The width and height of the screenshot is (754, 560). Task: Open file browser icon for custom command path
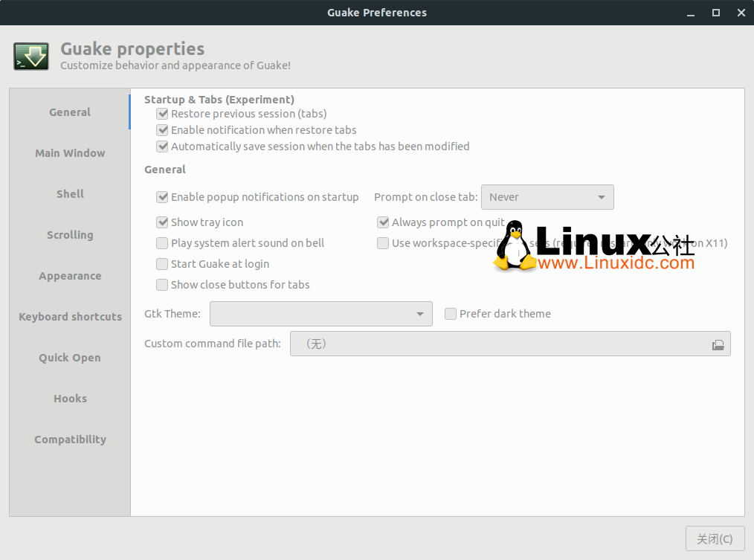coord(718,344)
